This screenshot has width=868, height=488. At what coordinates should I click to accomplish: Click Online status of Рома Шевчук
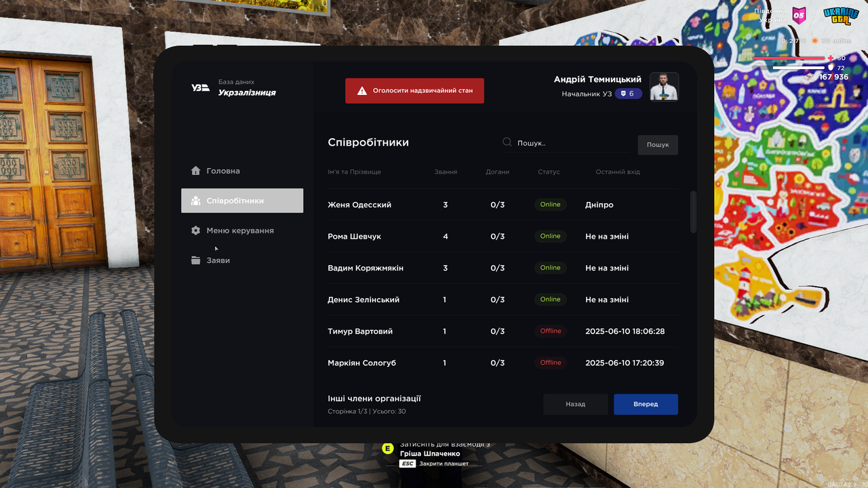pos(551,236)
